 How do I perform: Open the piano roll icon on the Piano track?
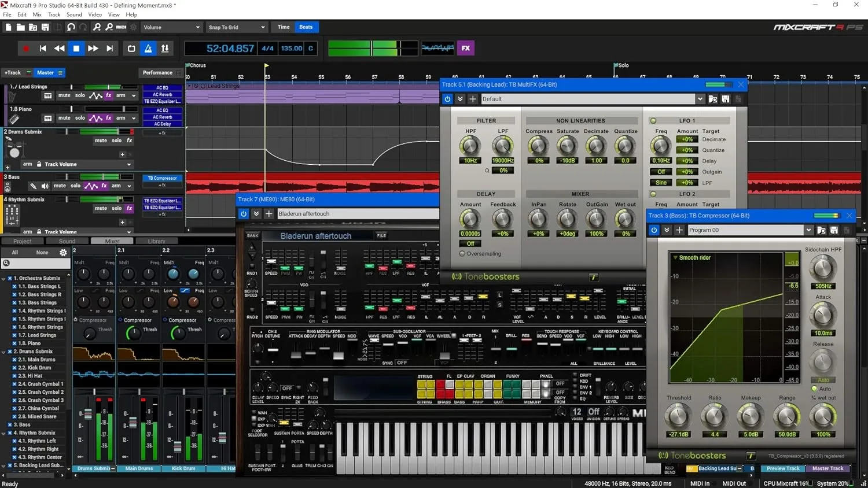(47, 118)
